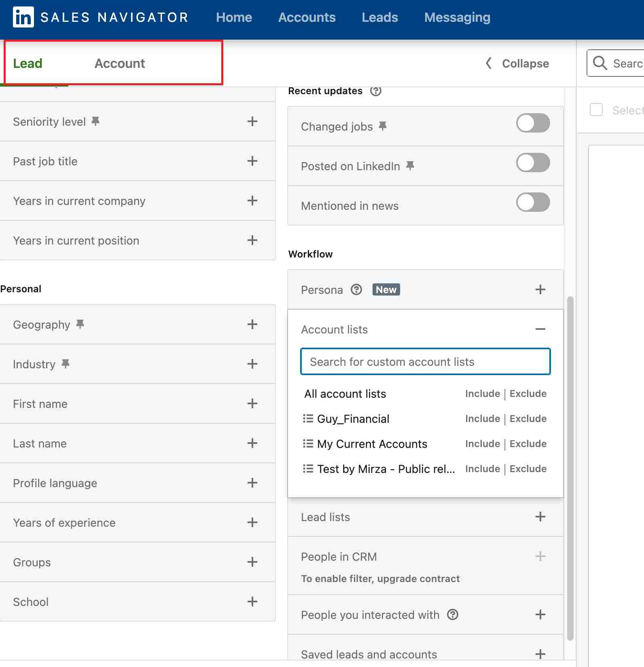Image resolution: width=644 pixels, height=667 pixels.
Task: Click the pin icon beside Geography
Action: (x=80, y=324)
